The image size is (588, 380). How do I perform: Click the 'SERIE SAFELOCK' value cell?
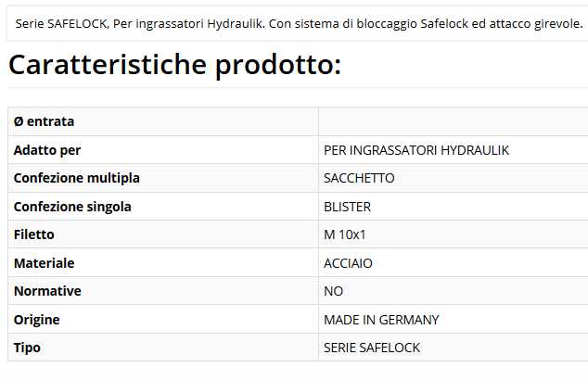372,348
